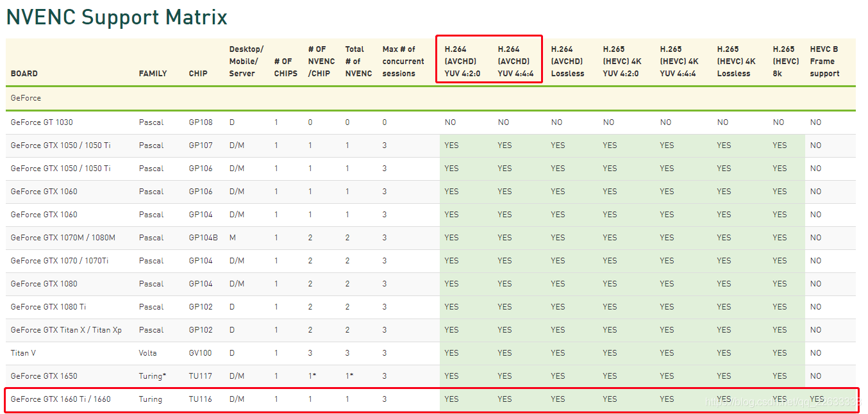
Task: Select GeForce GTX Titan X / Titan Xp name
Action: [x=66, y=330]
